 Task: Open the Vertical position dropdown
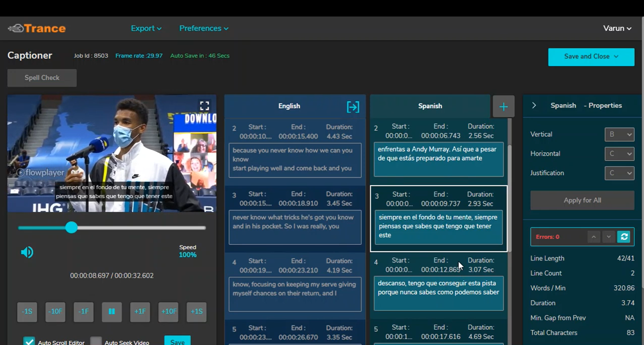(619, 134)
